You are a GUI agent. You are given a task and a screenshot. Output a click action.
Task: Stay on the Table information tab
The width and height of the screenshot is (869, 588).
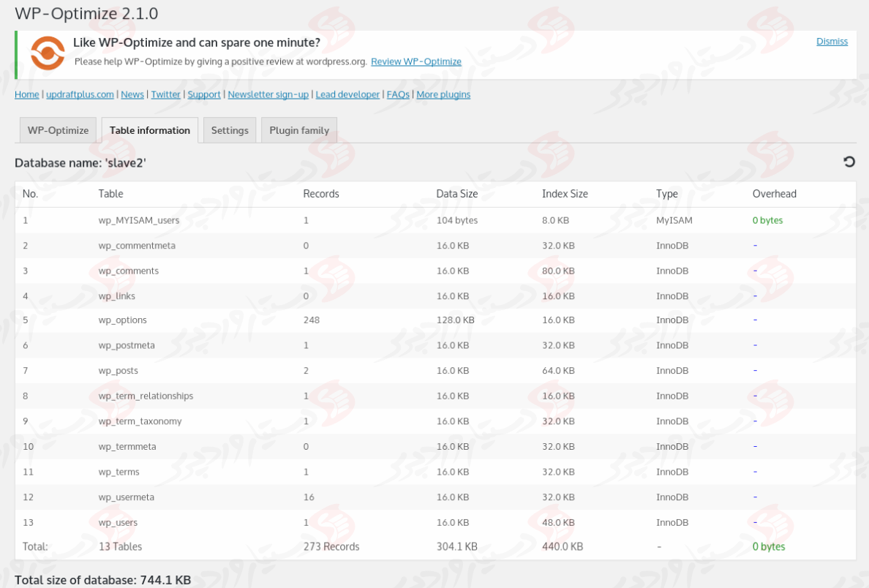[x=149, y=130]
